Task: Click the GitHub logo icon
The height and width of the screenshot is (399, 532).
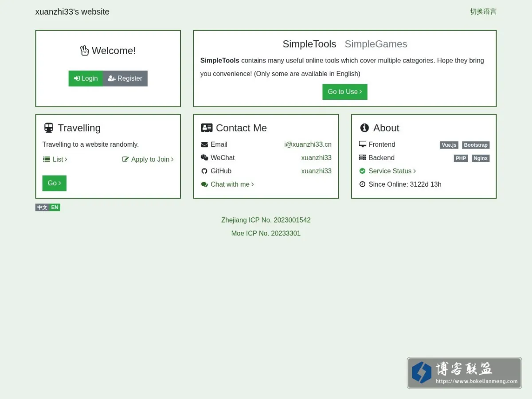Action: [x=204, y=171]
